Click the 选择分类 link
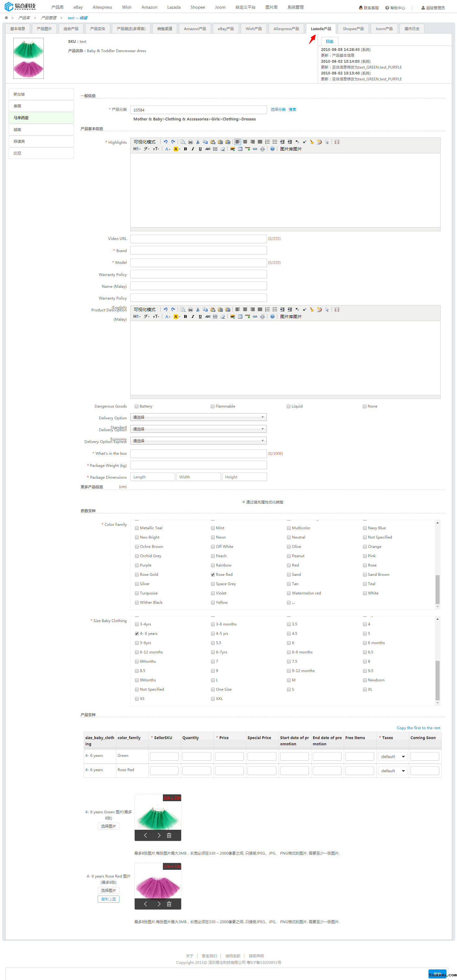Screen dimensions: 457x980 (278, 110)
